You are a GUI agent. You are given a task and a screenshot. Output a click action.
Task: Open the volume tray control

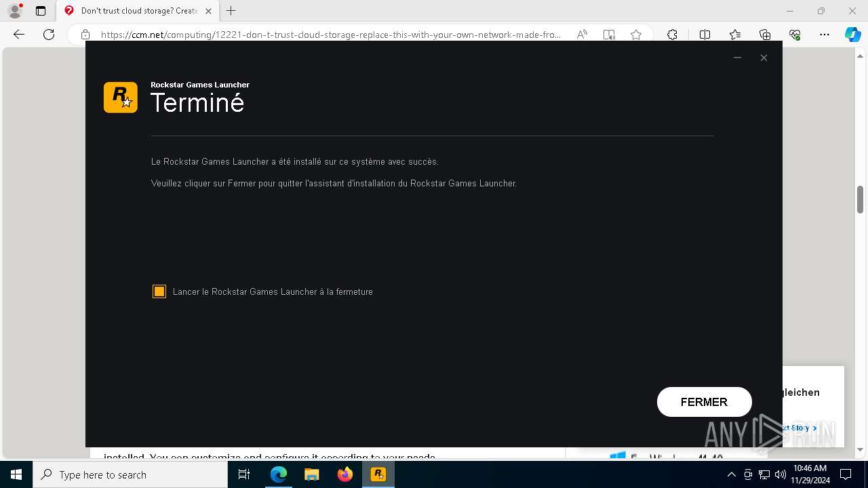click(781, 474)
